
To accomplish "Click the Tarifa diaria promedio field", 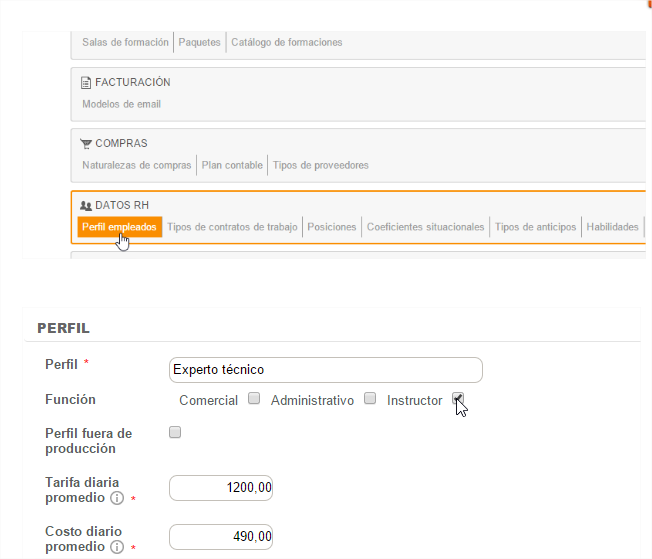I will [221, 489].
